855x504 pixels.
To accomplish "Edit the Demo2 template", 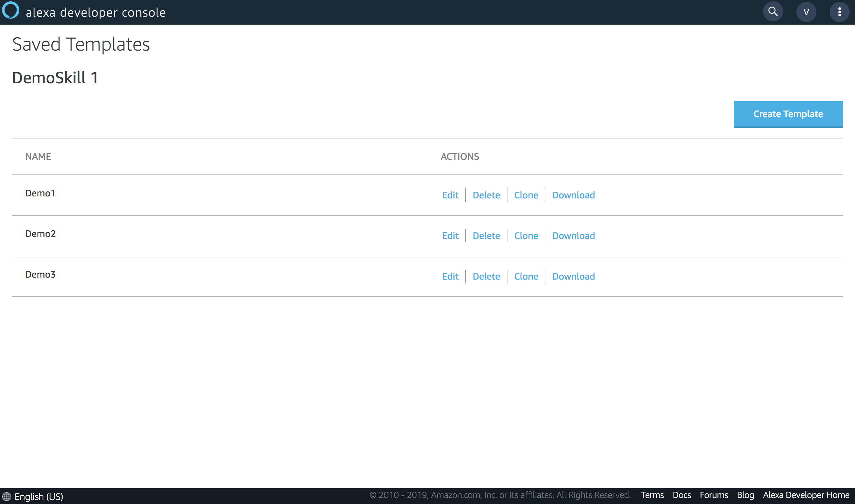I will (450, 235).
